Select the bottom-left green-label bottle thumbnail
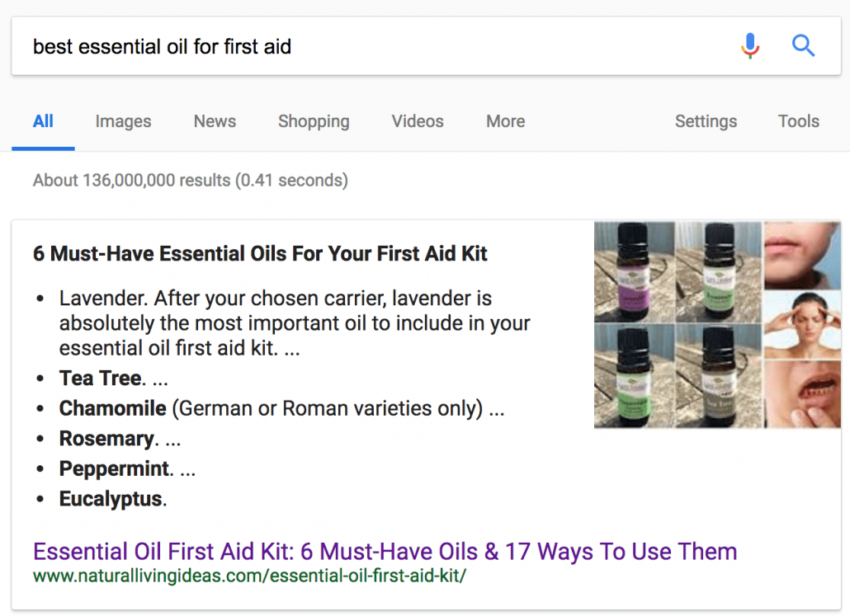Image resolution: width=850 pixels, height=616 pixels. [635, 376]
